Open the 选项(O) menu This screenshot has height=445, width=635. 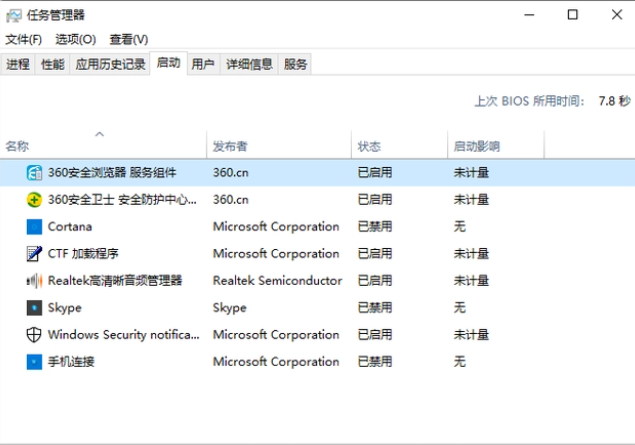pos(75,39)
